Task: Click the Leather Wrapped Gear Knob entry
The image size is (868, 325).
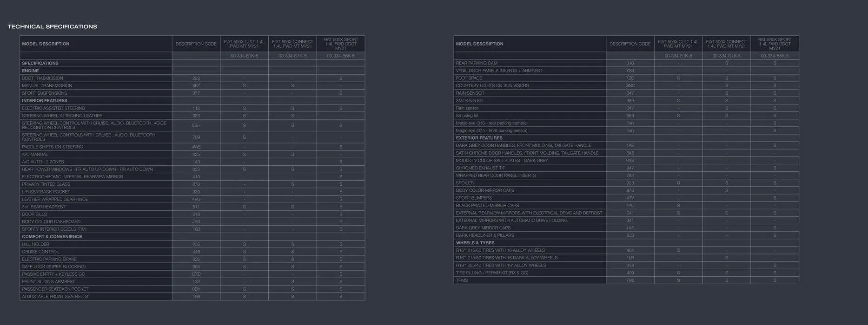Action: [x=55, y=199]
